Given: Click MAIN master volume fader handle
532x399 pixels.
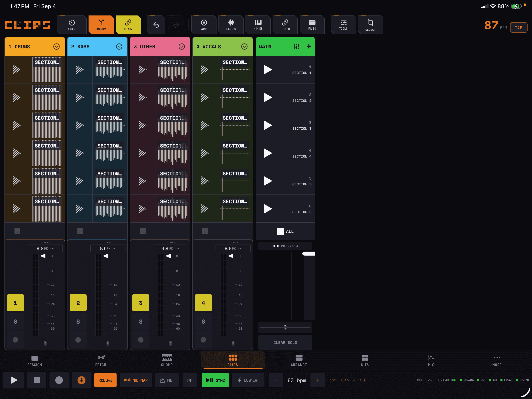Looking at the screenshot, I should (x=309, y=254).
